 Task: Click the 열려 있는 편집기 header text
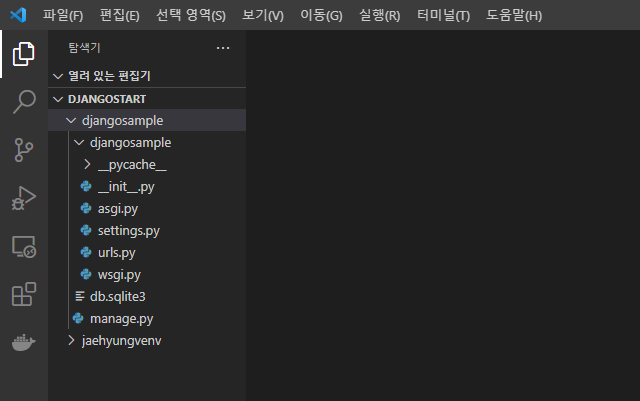click(109, 76)
